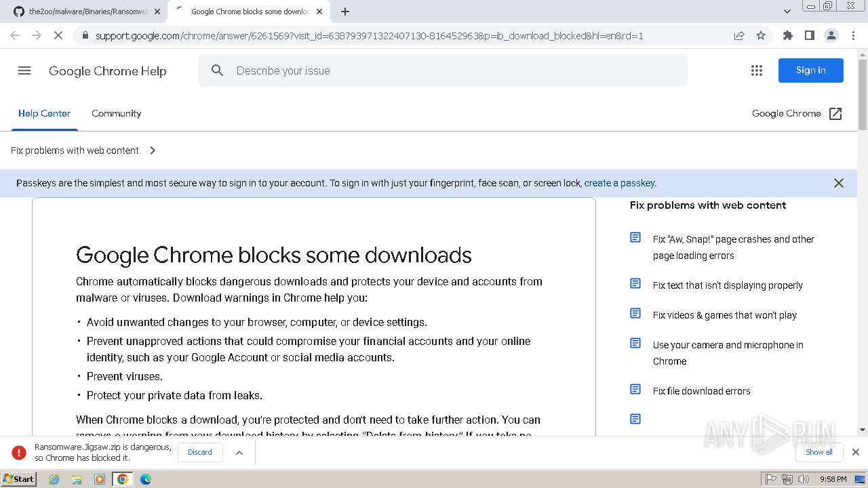The width and height of the screenshot is (868, 488).
Task: Open Use your camera and microphone article
Action: click(x=728, y=353)
